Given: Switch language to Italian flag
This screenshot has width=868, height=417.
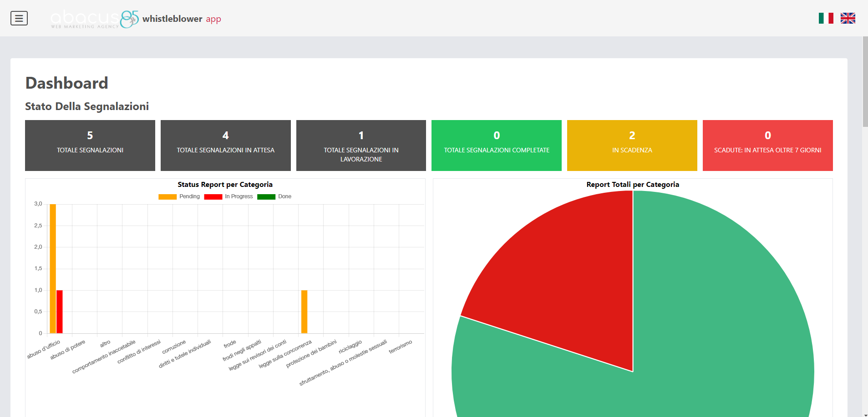Looking at the screenshot, I should tap(826, 18).
